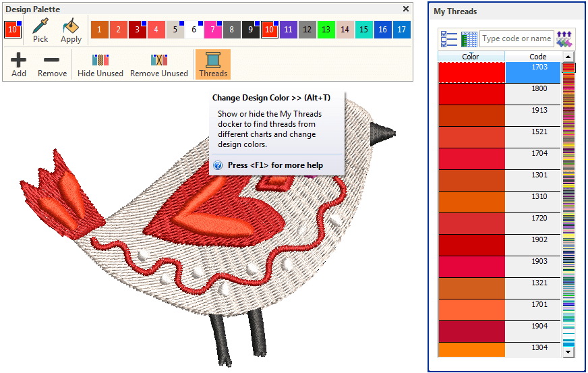Choose palette color swatch 13 green
The width and height of the screenshot is (588, 373).
[326, 30]
